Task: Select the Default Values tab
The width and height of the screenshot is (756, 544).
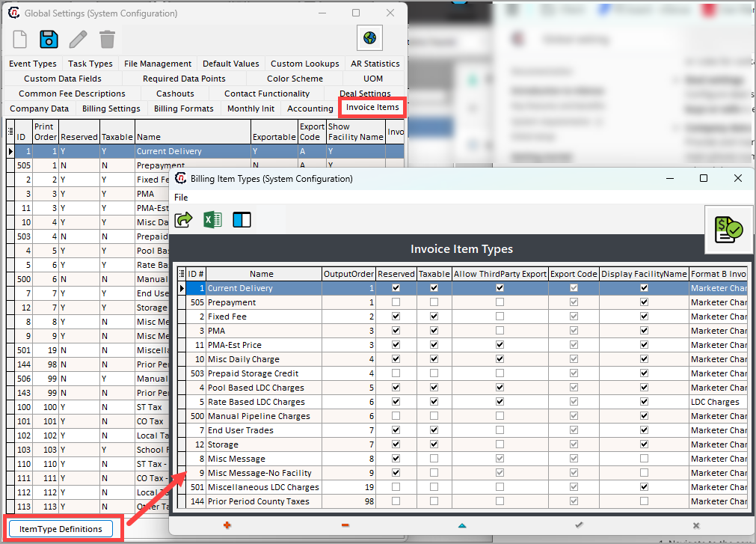Action: pyautogui.click(x=231, y=64)
